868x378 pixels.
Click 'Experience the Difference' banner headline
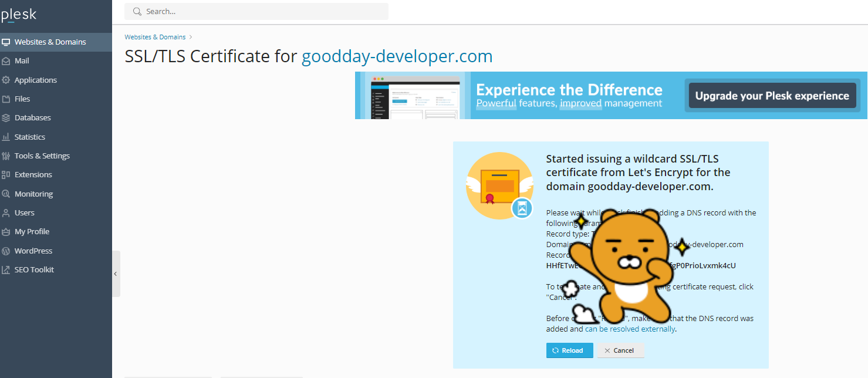tap(569, 90)
